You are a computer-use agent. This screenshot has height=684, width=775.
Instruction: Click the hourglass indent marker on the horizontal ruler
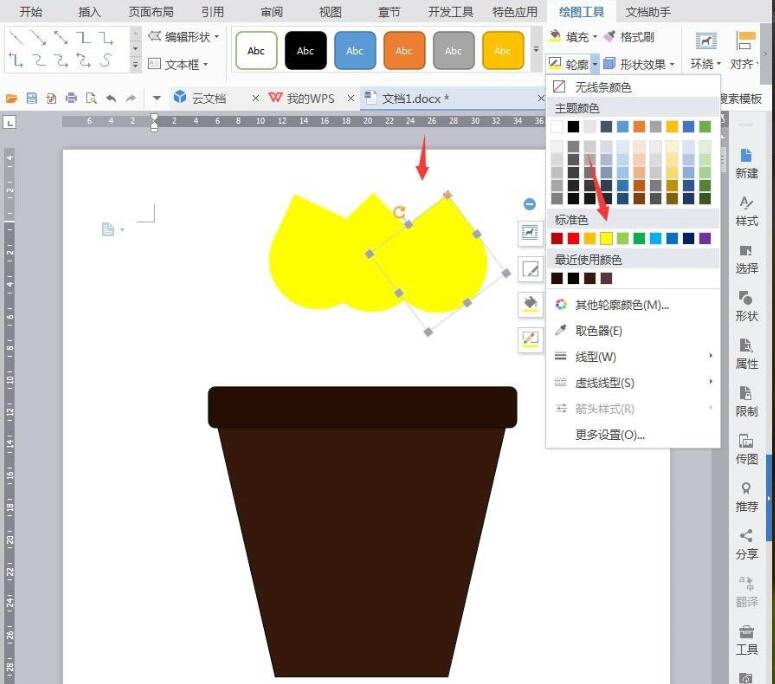click(x=154, y=122)
